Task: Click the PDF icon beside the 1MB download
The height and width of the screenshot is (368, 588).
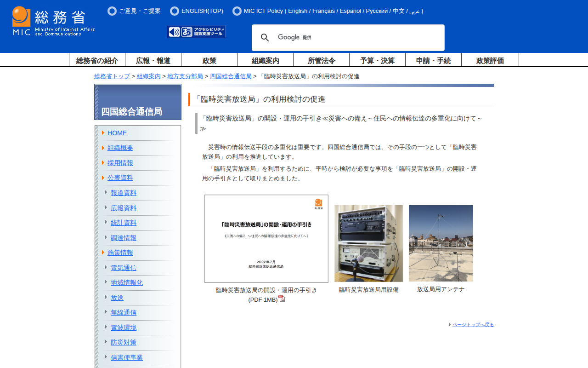Action: 282,299
